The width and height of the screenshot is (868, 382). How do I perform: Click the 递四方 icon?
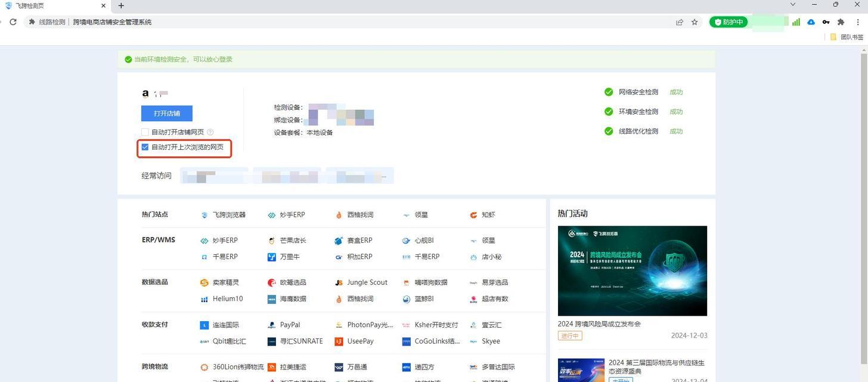(x=406, y=367)
